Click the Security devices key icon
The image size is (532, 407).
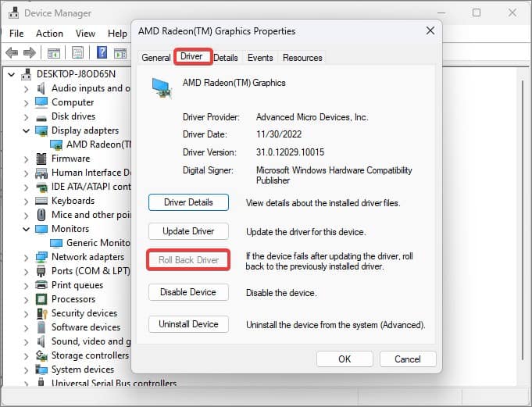[x=41, y=313]
